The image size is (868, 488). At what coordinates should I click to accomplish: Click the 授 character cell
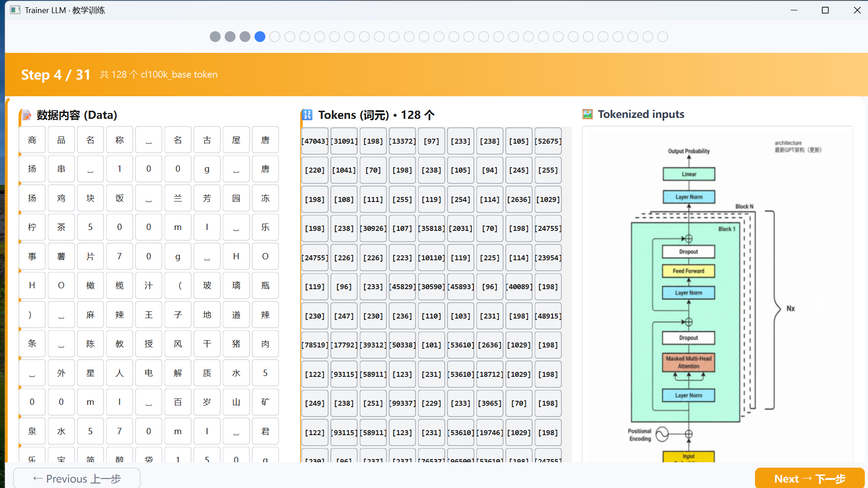pyautogui.click(x=149, y=344)
